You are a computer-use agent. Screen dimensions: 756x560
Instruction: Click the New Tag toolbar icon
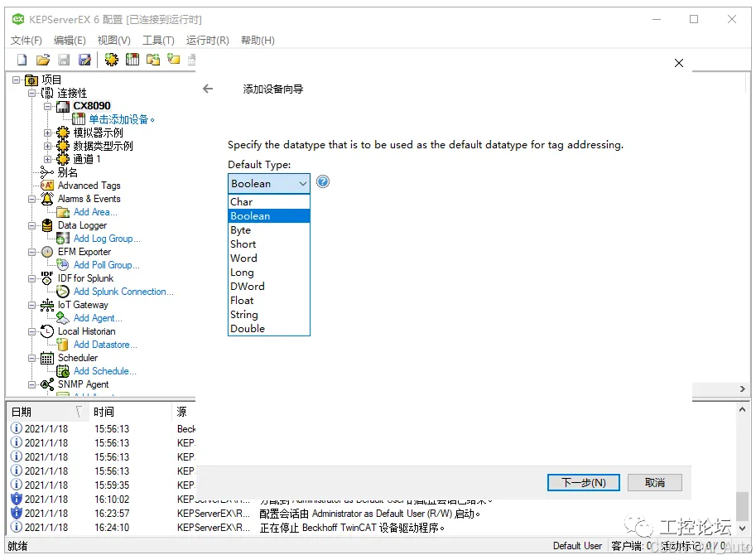[174, 60]
